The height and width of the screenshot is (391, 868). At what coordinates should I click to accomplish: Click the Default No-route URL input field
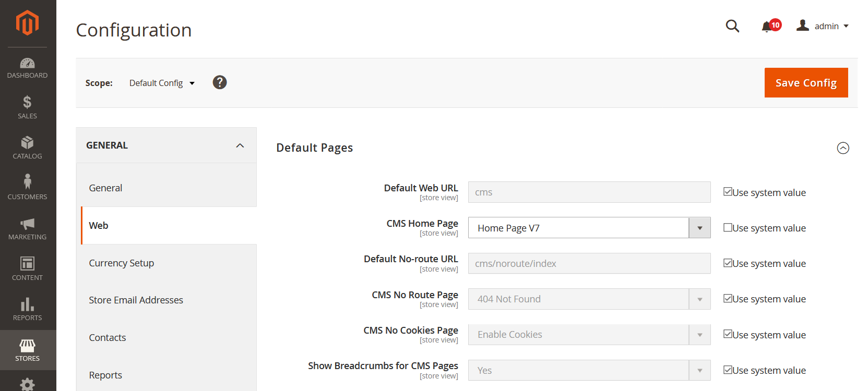point(589,263)
